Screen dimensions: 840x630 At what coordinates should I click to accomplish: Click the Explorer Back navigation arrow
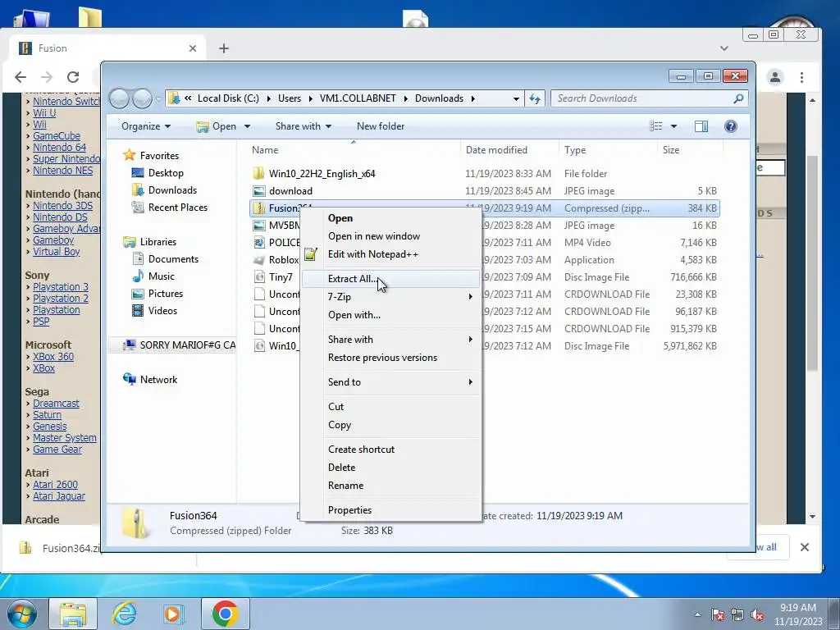click(x=119, y=98)
